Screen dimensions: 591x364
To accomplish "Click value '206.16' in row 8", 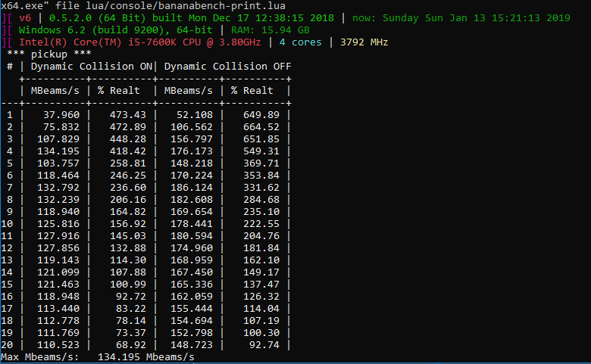I will point(128,200).
